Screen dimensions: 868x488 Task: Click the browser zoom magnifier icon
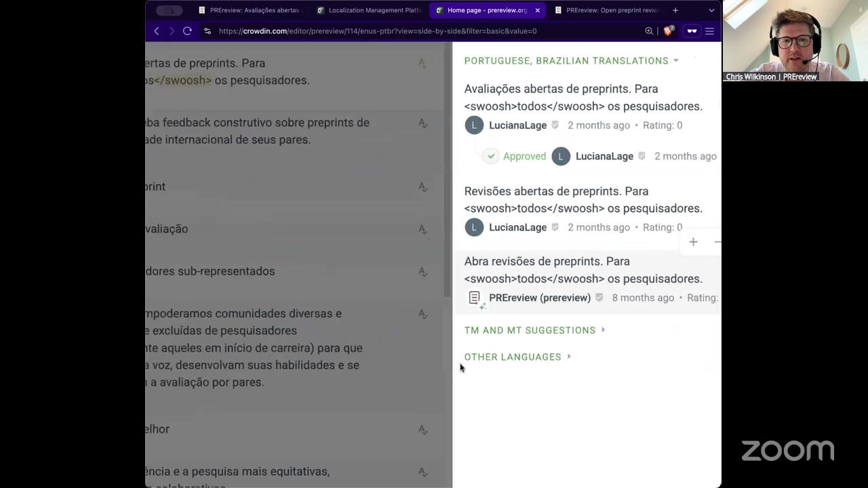coord(649,31)
